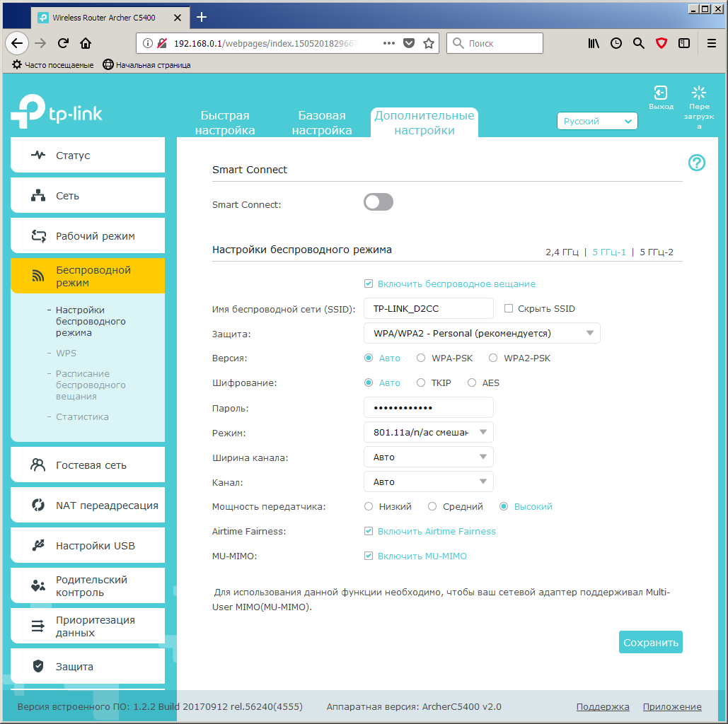Image resolution: width=728 pixels, height=724 pixels.
Task: Switch to the Базовая настройка tab
Action: [x=322, y=123]
